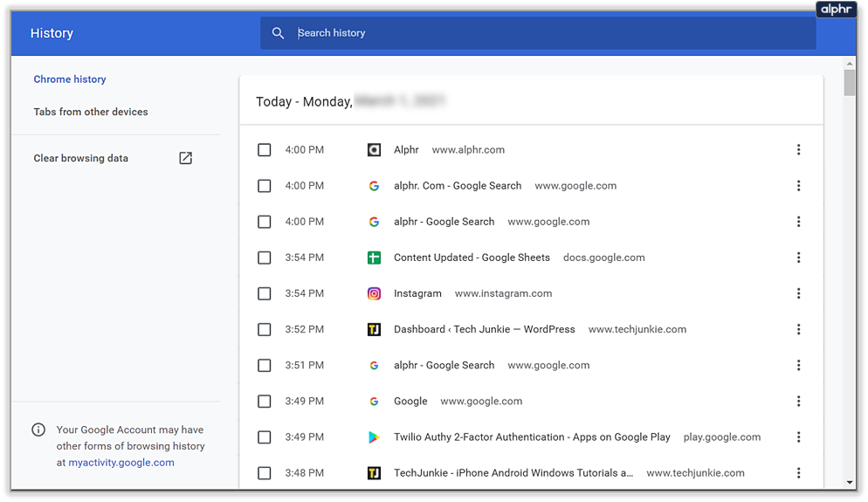Check the Content Updated Google Sheets entry
Image resolution: width=868 pixels, height=502 pixels.
click(265, 258)
